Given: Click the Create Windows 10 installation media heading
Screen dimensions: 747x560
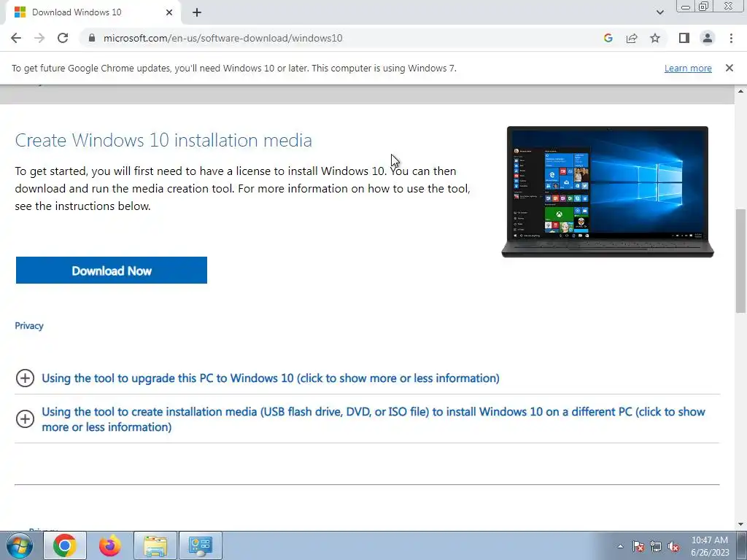Looking at the screenshot, I should coord(163,140).
